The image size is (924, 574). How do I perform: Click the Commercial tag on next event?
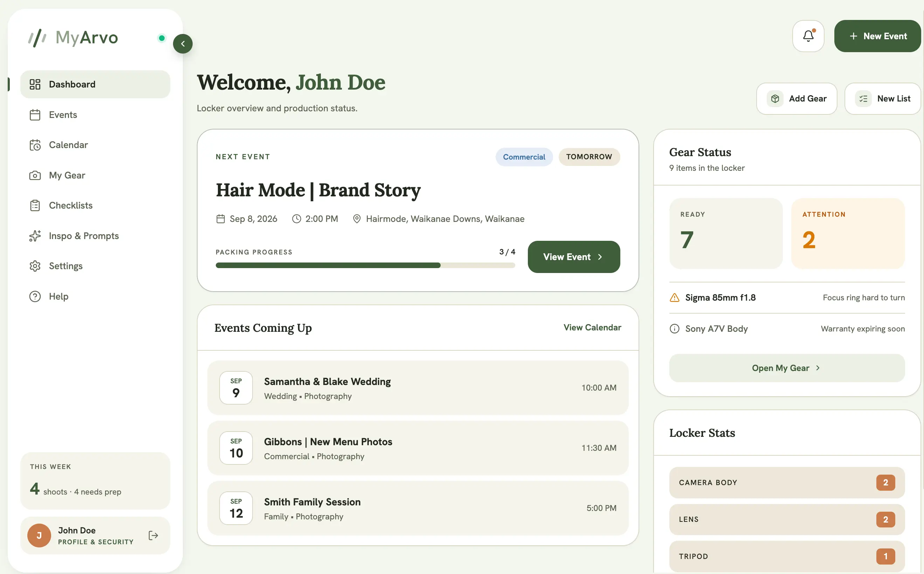(524, 157)
